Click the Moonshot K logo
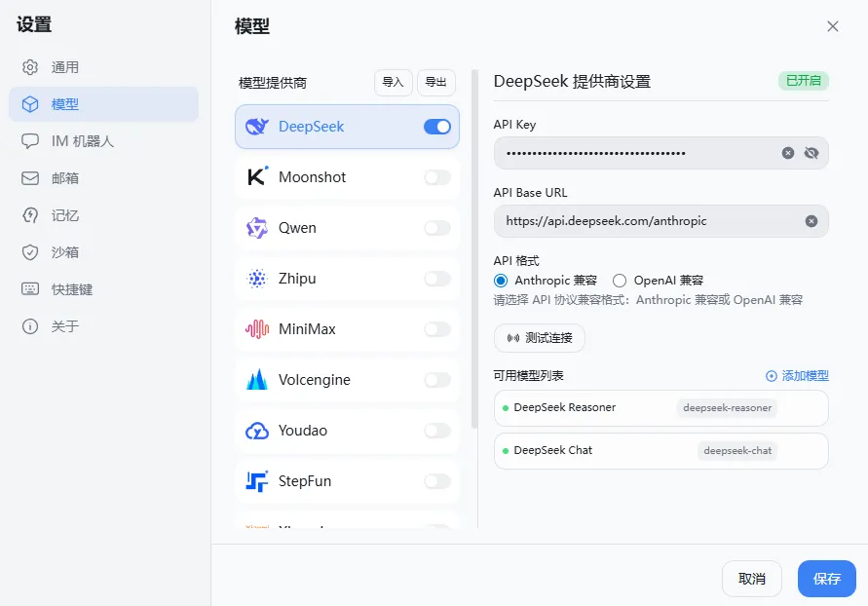 click(257, 177)
